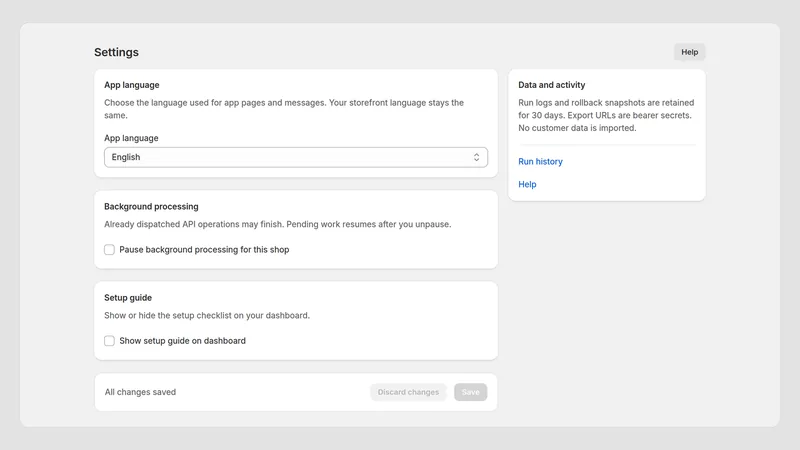This screenshot has width=800, height=450.
Task: Open the App language dropdown showing English
Action: [296, 157]
